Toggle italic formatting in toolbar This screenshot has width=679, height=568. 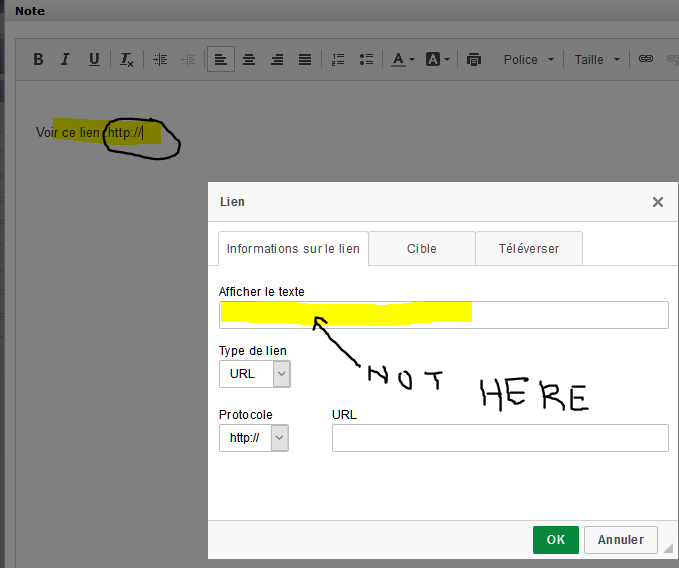65,59
